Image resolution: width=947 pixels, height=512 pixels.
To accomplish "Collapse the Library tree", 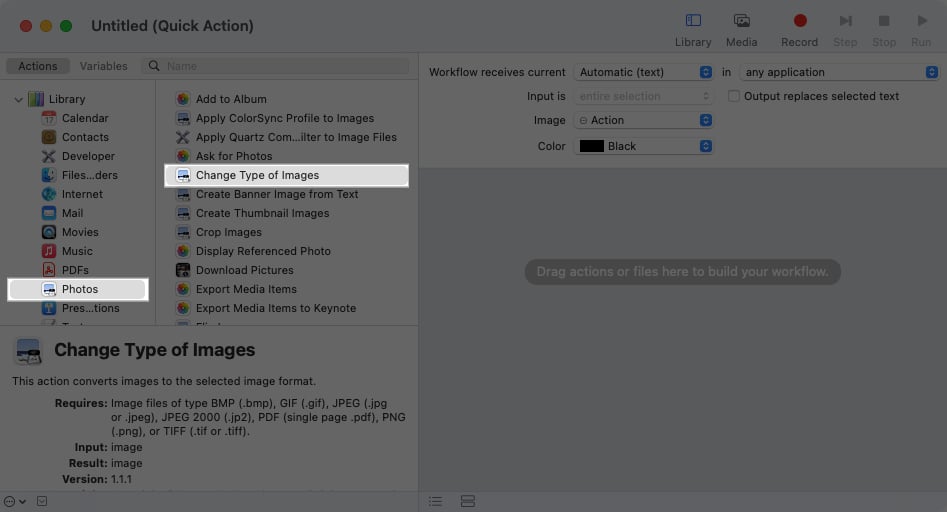I will pyautogui.click(x=18, y=99).
